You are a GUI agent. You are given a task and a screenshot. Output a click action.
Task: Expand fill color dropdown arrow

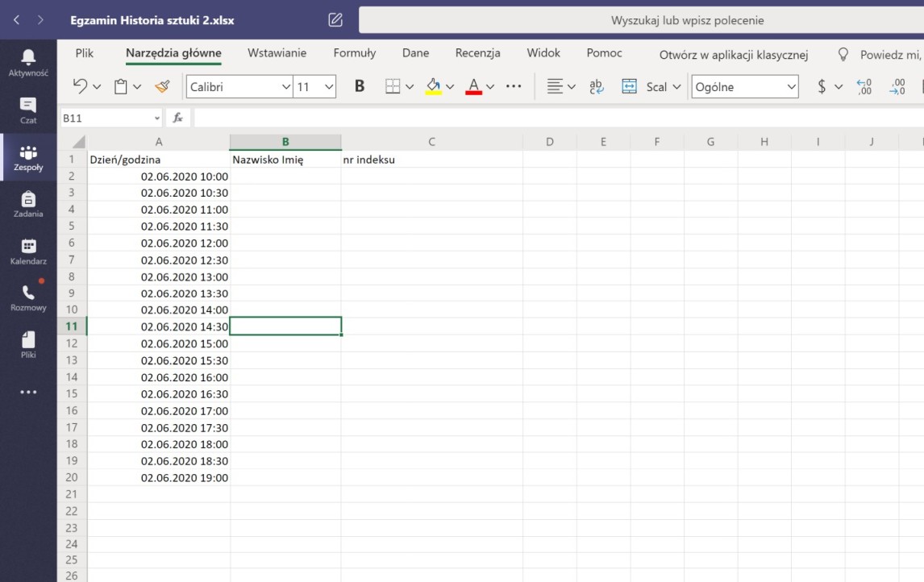pos(450,86)
